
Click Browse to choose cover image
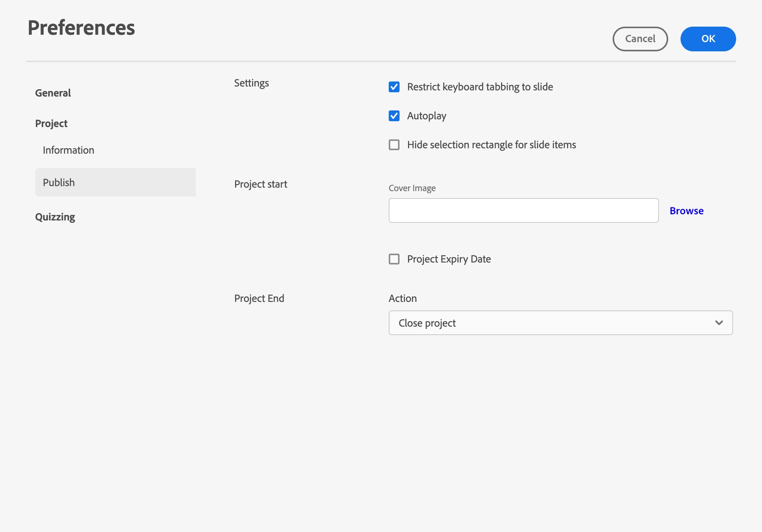point(686,211)
